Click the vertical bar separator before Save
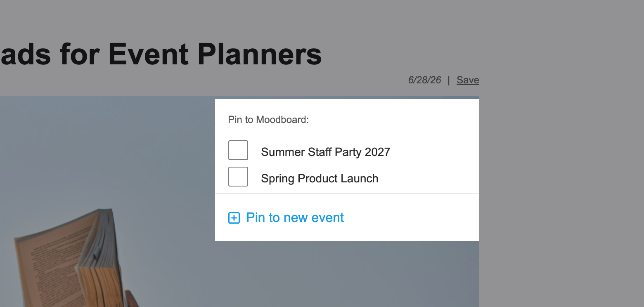The width and height of the screenshot is (644, 307). click(x=449, y=80)
